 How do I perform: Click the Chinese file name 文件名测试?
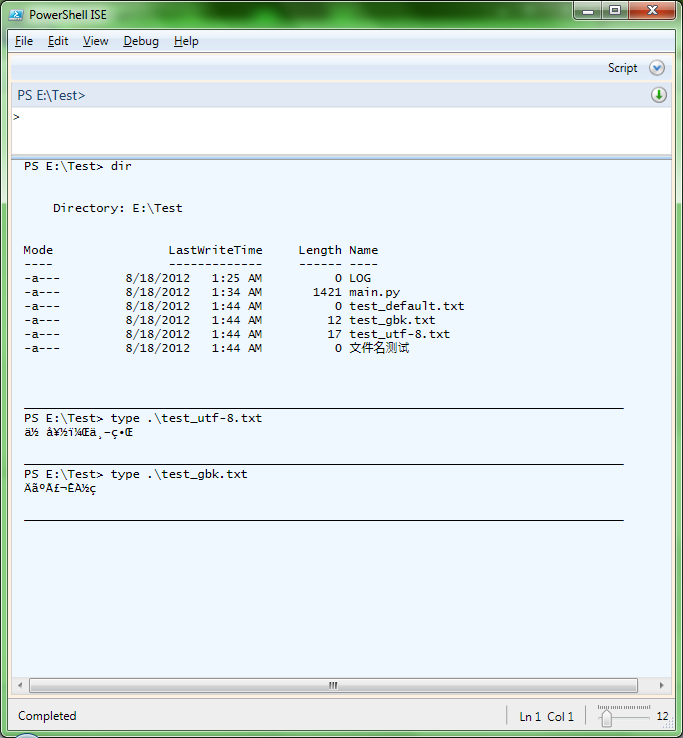tap(379, 348)
